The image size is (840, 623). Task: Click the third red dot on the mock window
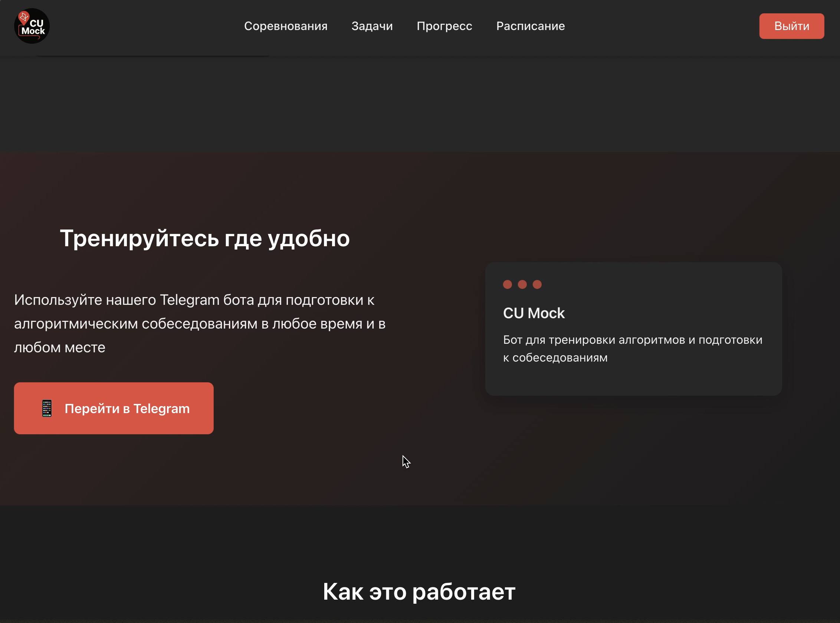pos(537,285)
